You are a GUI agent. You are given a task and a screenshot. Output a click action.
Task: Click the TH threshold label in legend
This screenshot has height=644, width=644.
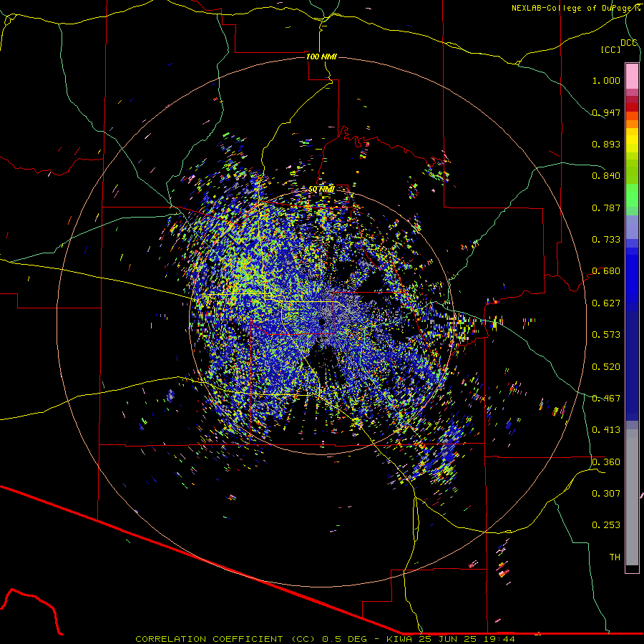pos(615,557)
